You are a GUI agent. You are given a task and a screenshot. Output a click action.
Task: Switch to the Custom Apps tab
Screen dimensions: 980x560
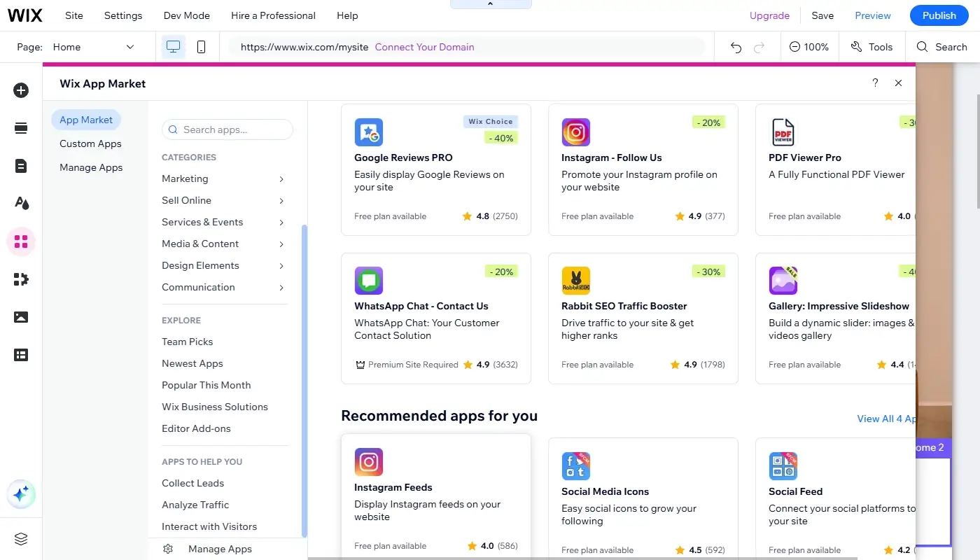(90, 143)
